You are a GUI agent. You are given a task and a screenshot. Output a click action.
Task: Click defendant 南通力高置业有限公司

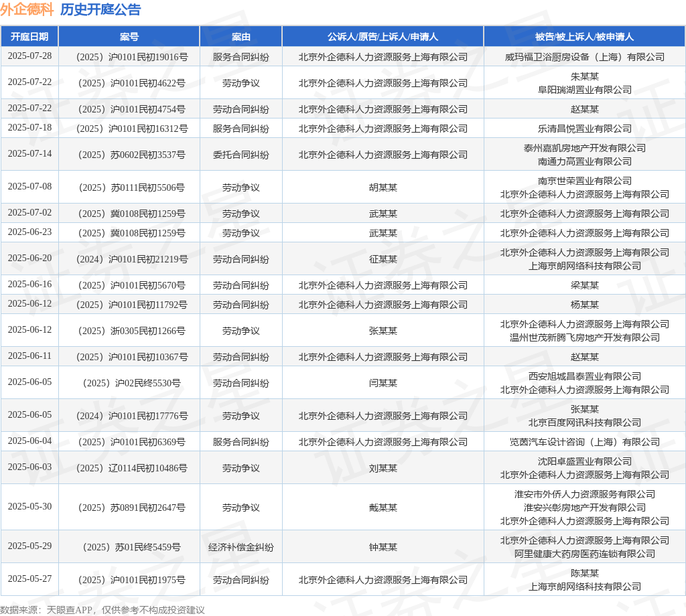[x=584, y=161]
